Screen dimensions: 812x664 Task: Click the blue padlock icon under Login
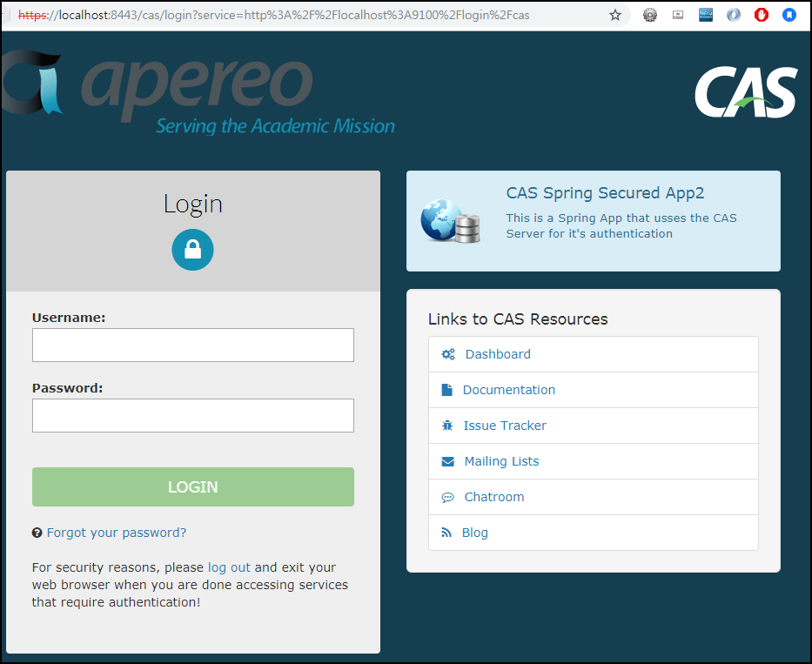[x=192, y=250]
